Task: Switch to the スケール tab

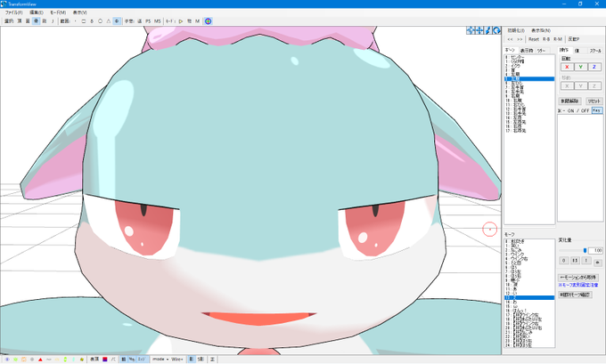Action: (x=594, y=51)
